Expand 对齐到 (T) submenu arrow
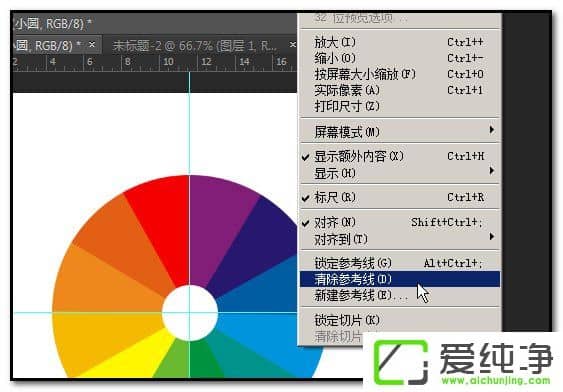The image size is (563, 392). (492, 237)
